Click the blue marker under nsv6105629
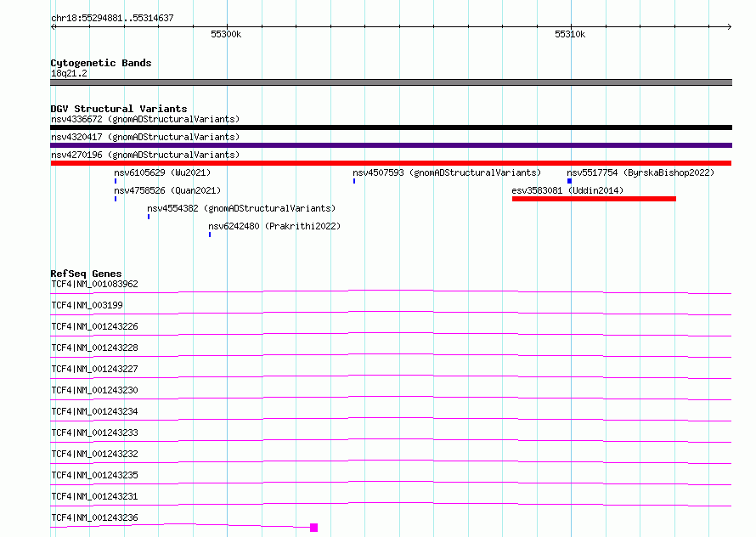Screen dimensions: 756x537 [x=116, y=181]
